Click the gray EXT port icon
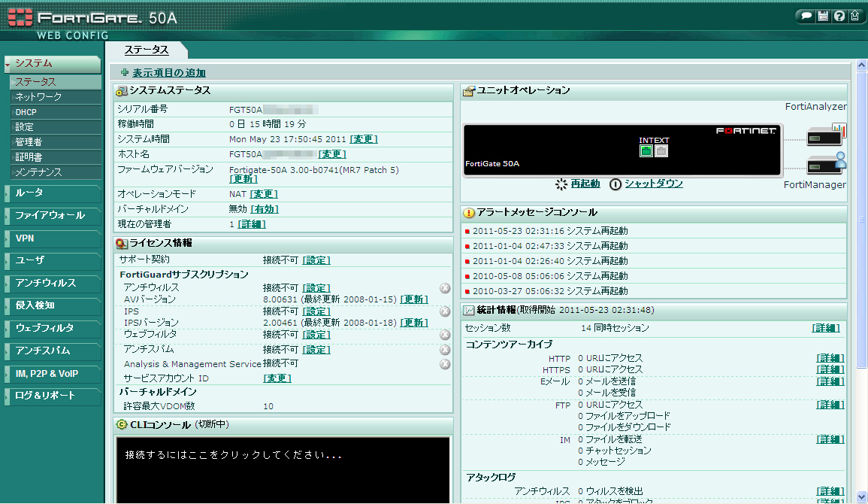Image resolution: width=868 pixels, height=504 pixels. point(661,150)
